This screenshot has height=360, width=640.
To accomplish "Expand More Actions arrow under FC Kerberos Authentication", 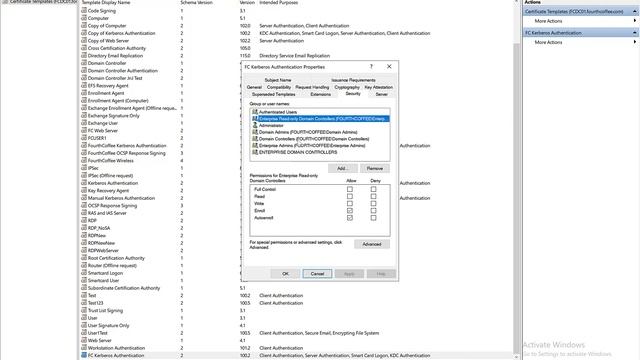I will [634, 42].
